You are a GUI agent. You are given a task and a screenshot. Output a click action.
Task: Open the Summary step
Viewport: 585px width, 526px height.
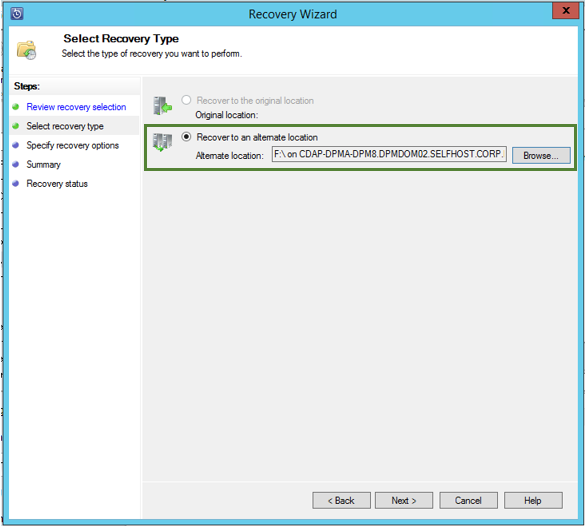(44, 165)
